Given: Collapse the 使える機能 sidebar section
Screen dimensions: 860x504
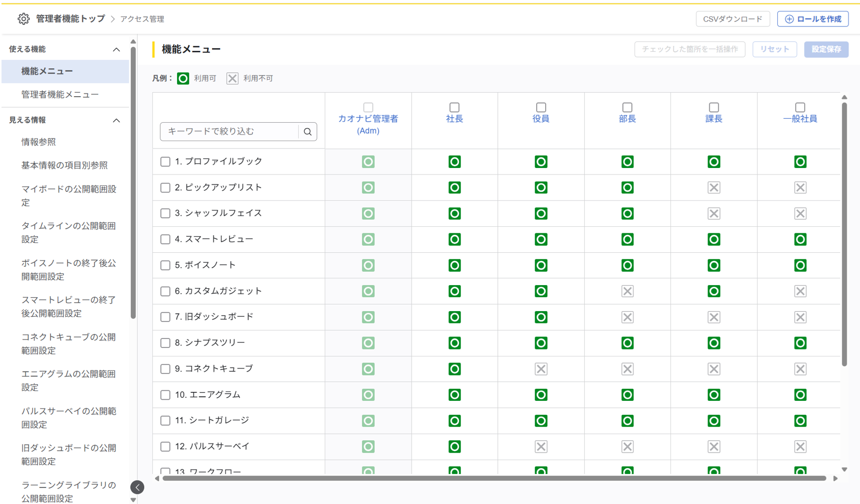Looking at the screenshot, I should click(116, 49).
